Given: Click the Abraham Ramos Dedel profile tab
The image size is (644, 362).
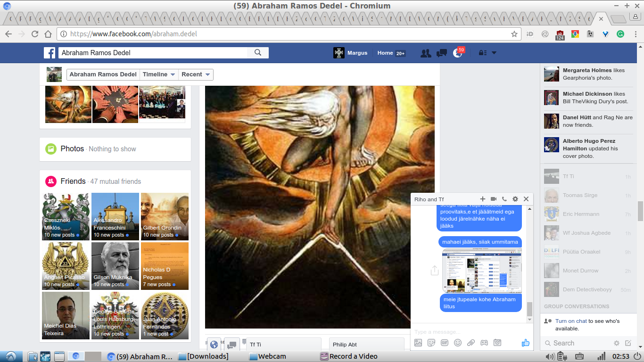Looking at the screenshot, I should [103, 74].
